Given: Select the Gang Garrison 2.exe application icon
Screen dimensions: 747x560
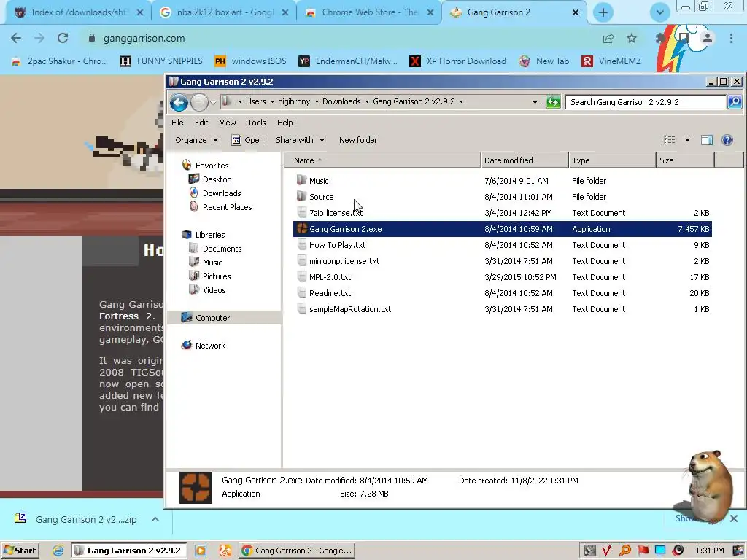Looking at the screenshot, I should 301,228.
